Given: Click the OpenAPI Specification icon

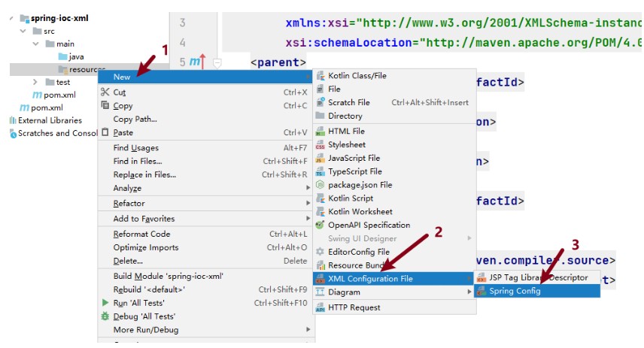Looking at the screenshot, I should [x=320, y=225].
